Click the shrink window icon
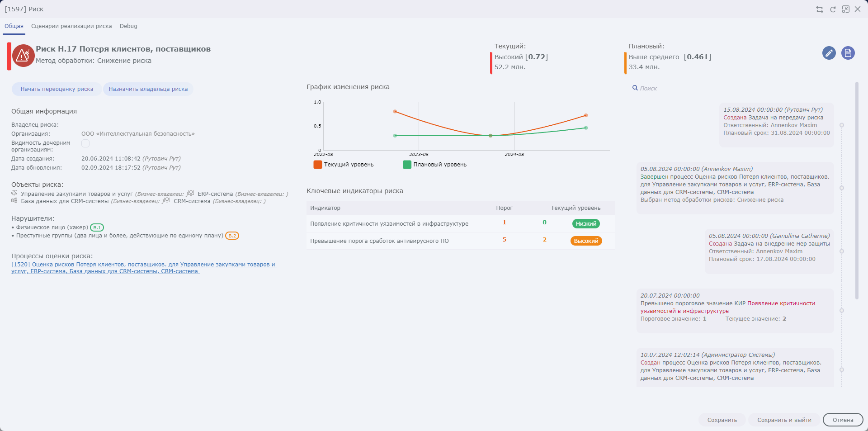Viewport: 868px width, 431px height. 845,9
